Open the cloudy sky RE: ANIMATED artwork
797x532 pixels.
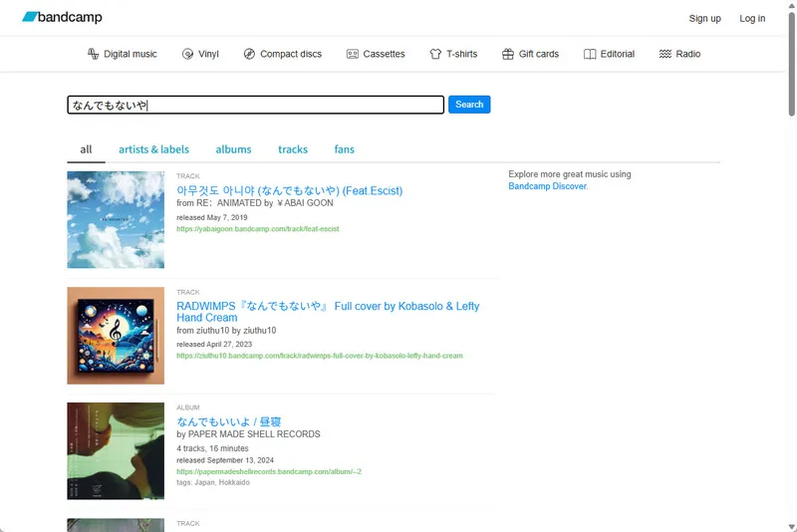(x=116, y=219)
